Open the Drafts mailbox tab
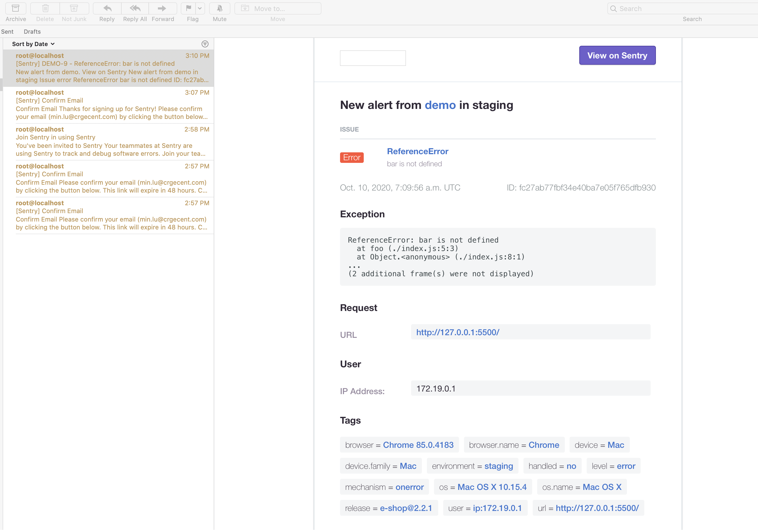 point(32,32)
